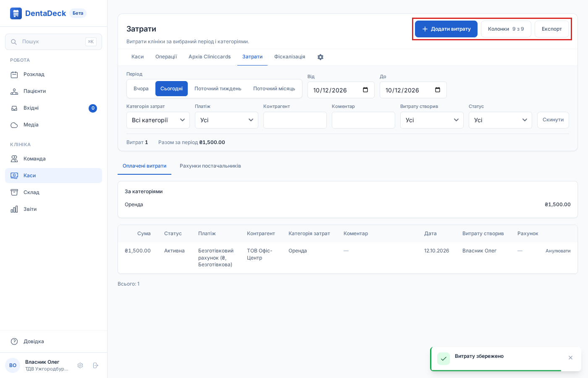The width and height of the screenshot is (588, 378).
Task: Click the Експорт button
Action: pyautogui.click(x=552, y=29)
